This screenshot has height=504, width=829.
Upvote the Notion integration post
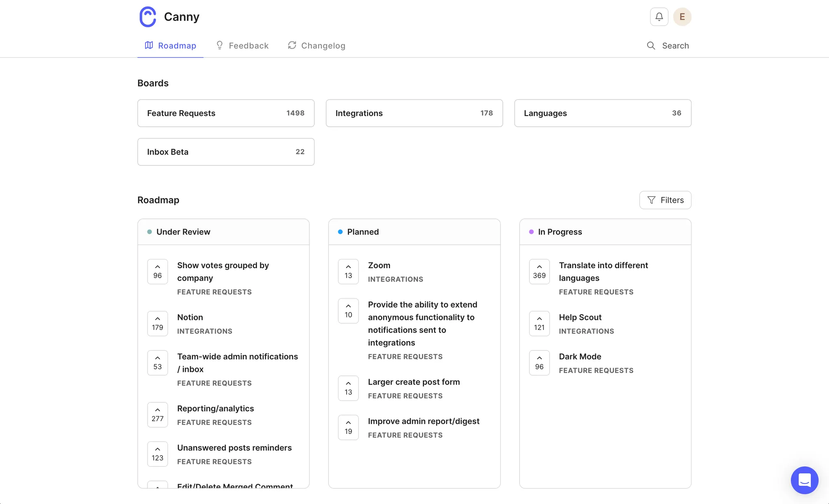pyautogui.click(x=158, y=323)
